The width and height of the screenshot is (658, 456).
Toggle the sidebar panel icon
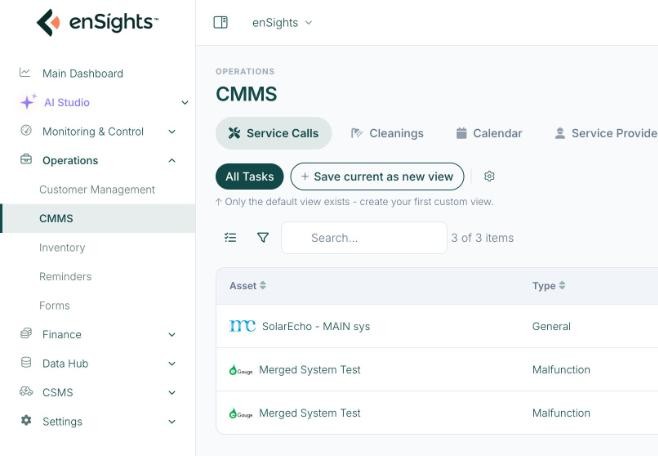click(221, 22)
